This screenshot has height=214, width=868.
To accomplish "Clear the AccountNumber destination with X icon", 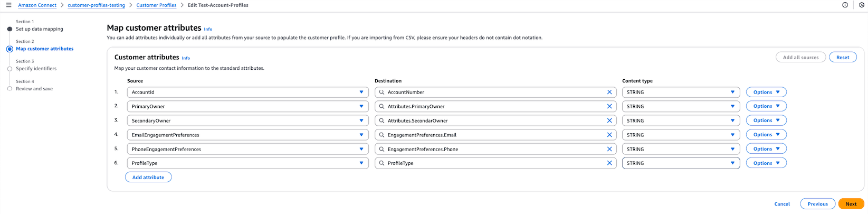I will tap(609, 92).
